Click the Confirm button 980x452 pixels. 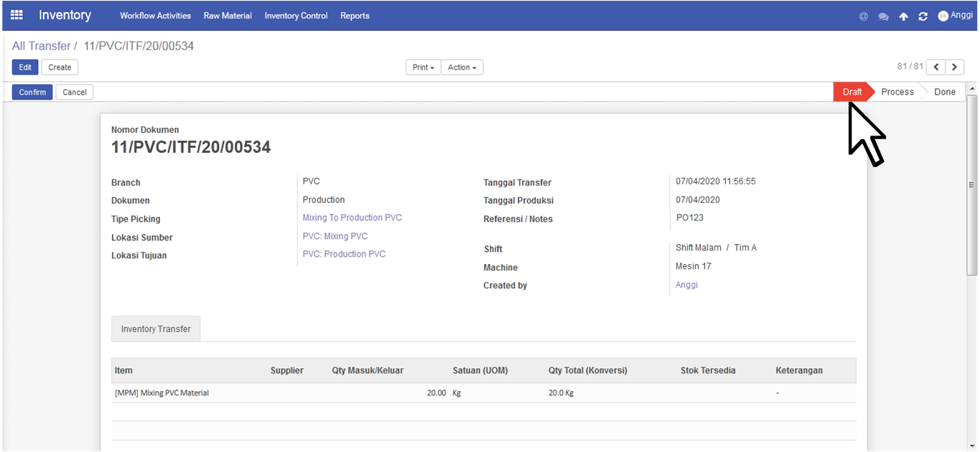coord(32,92)
